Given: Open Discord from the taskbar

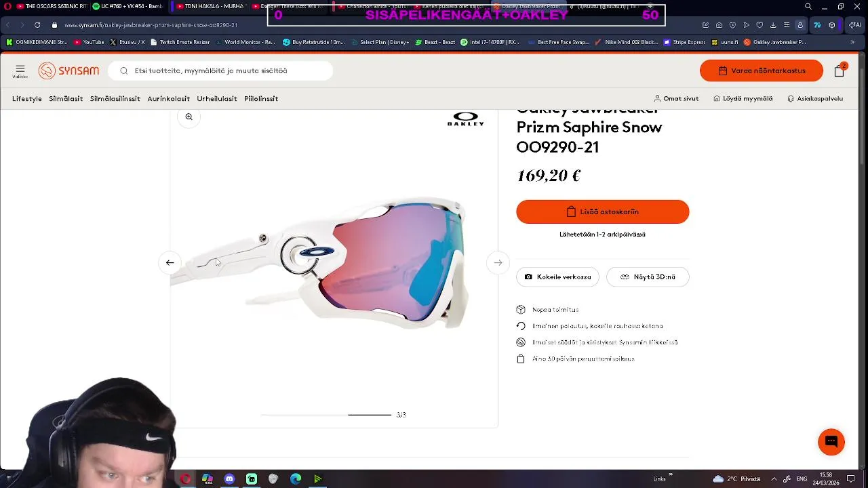Looking at the screenshot, I should pos(229,479).
